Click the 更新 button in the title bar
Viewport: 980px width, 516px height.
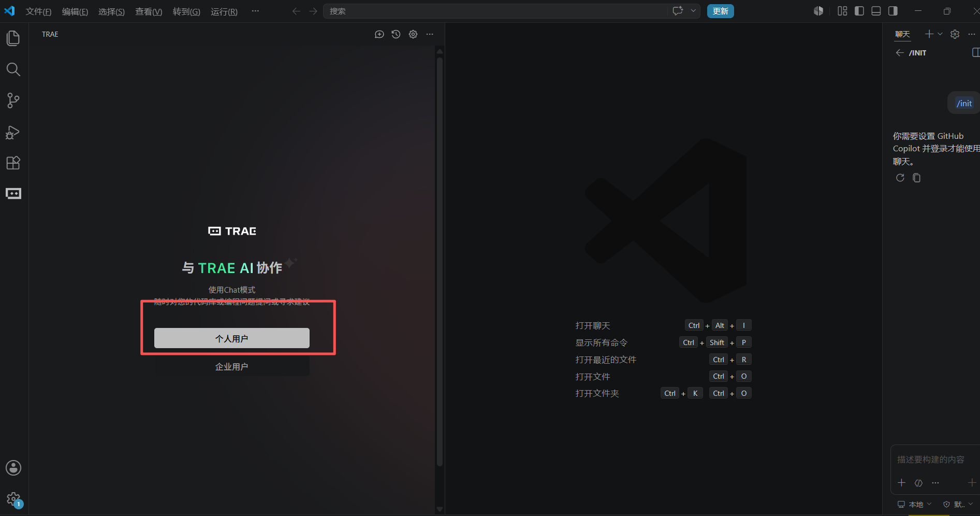(721, 11)
